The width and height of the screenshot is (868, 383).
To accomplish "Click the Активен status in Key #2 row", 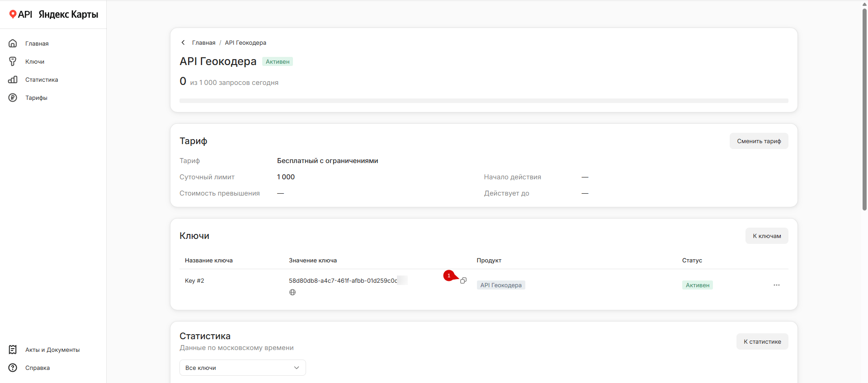I will coord(698,285).
